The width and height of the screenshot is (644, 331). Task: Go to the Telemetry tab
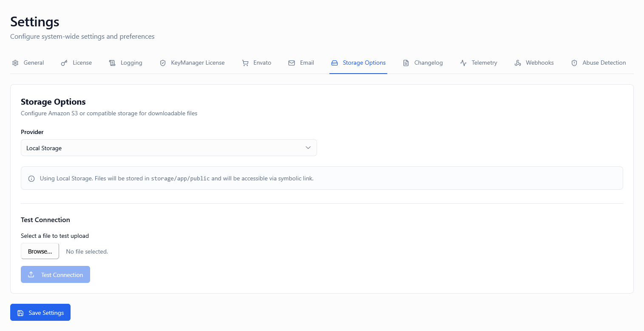[x=484, y=63]
